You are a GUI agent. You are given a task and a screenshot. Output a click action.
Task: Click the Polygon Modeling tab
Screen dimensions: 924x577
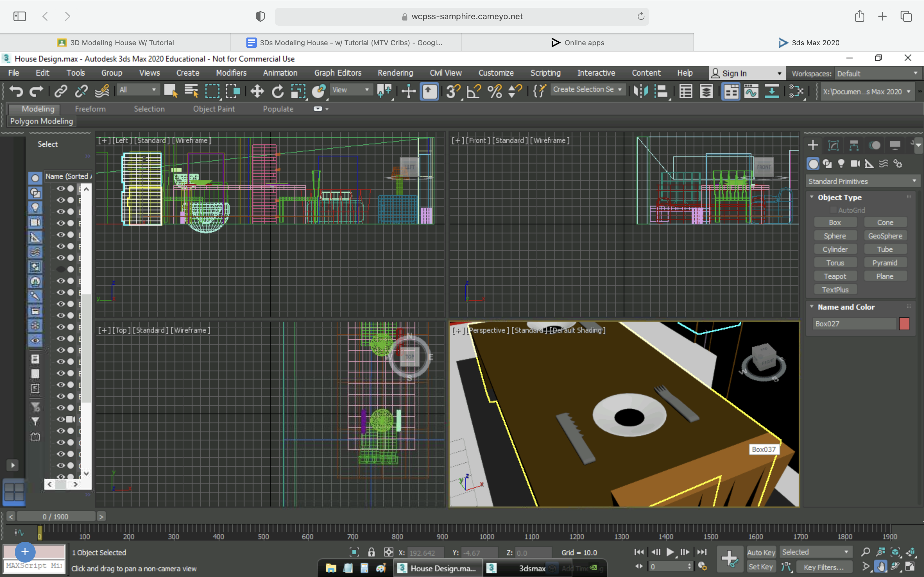coord(41,121)
